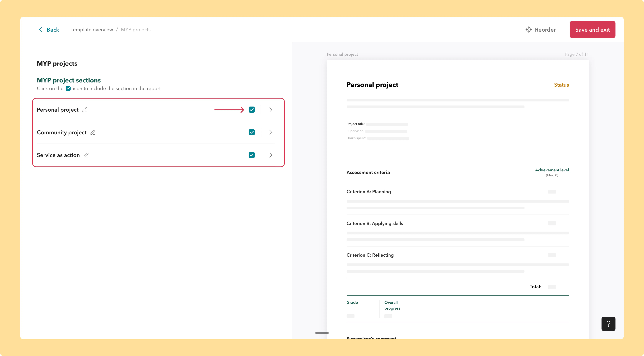Click Criterion C: Reflecting text
Screen dimensions: 644x356
coord(370,255)
